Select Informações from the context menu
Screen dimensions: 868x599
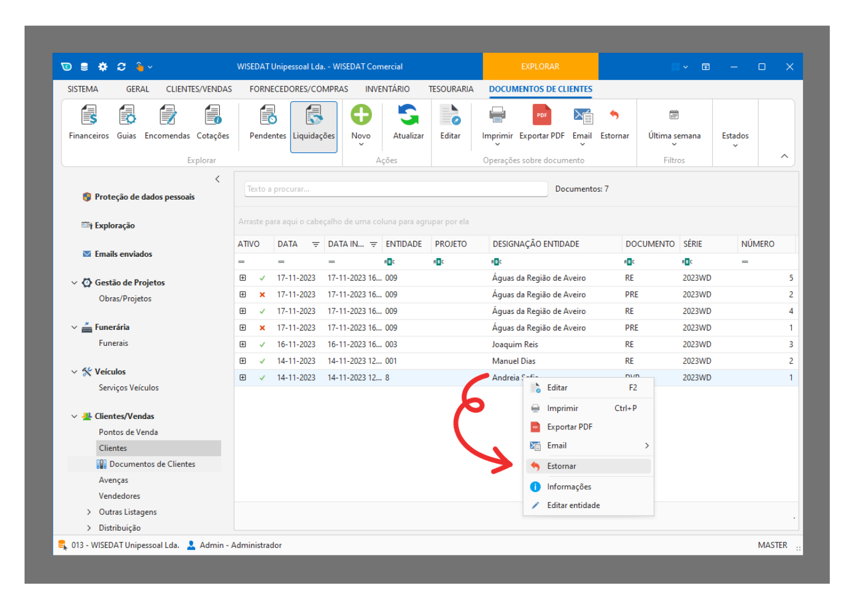click(x=569, y=487)
